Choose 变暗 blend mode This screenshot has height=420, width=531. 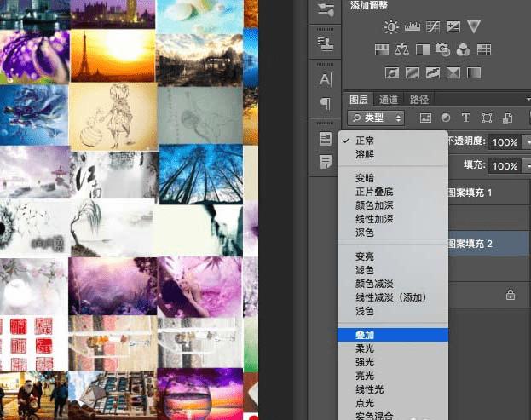(x=393, y=178)
